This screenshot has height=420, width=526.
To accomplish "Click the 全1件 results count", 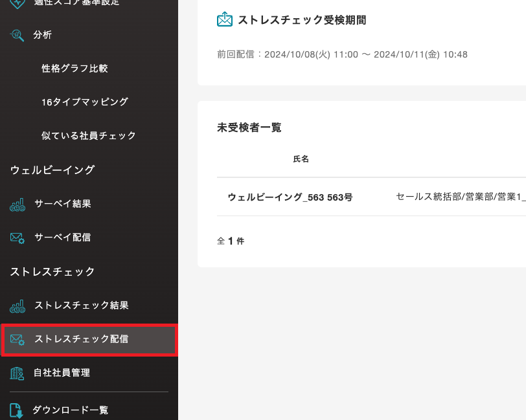I will click(x=231, y=240).
